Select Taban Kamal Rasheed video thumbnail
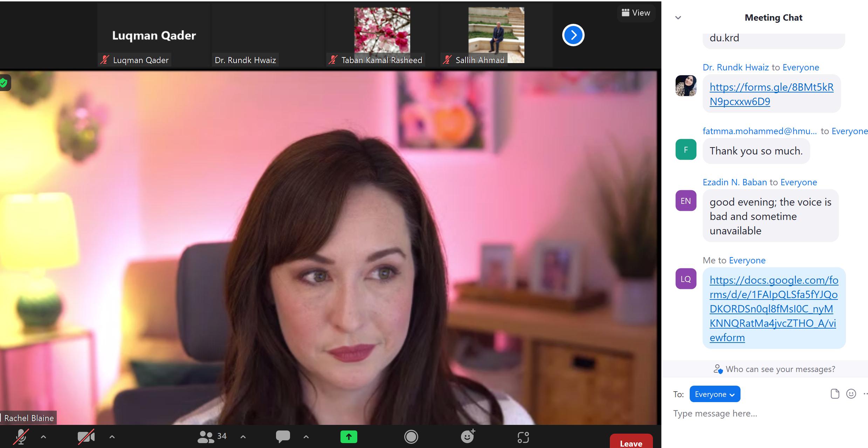The width and height of the screenshot is (868, 448). pyautogui.click(x=382, y=35)
